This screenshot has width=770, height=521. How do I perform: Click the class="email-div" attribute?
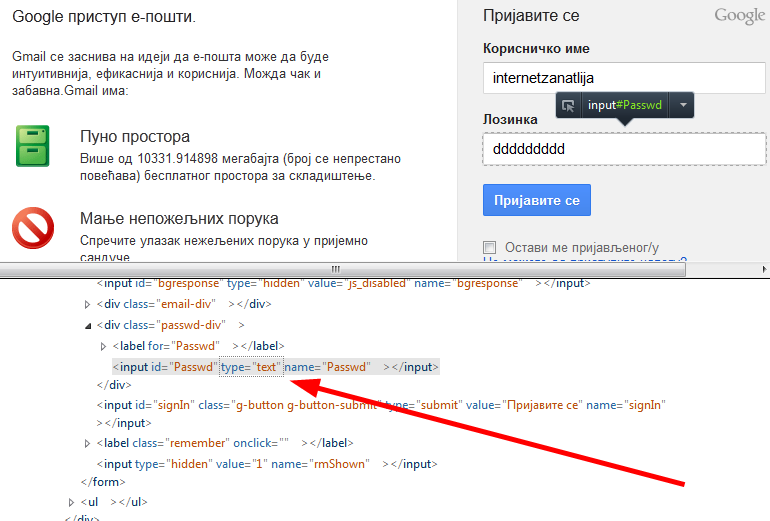tap(169, 304)
